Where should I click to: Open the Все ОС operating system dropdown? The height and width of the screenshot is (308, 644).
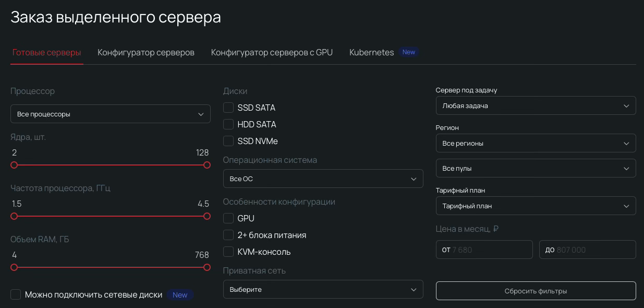pos(323,179)
